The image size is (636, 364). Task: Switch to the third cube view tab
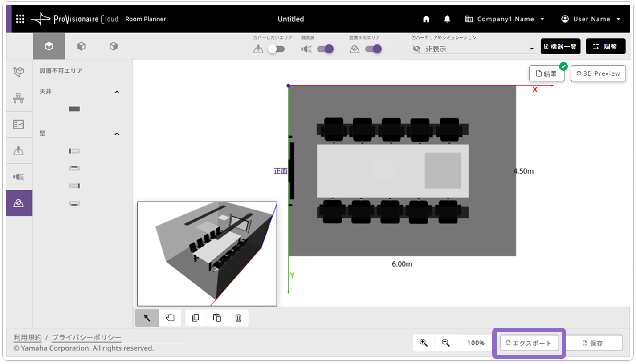point(114,46)
